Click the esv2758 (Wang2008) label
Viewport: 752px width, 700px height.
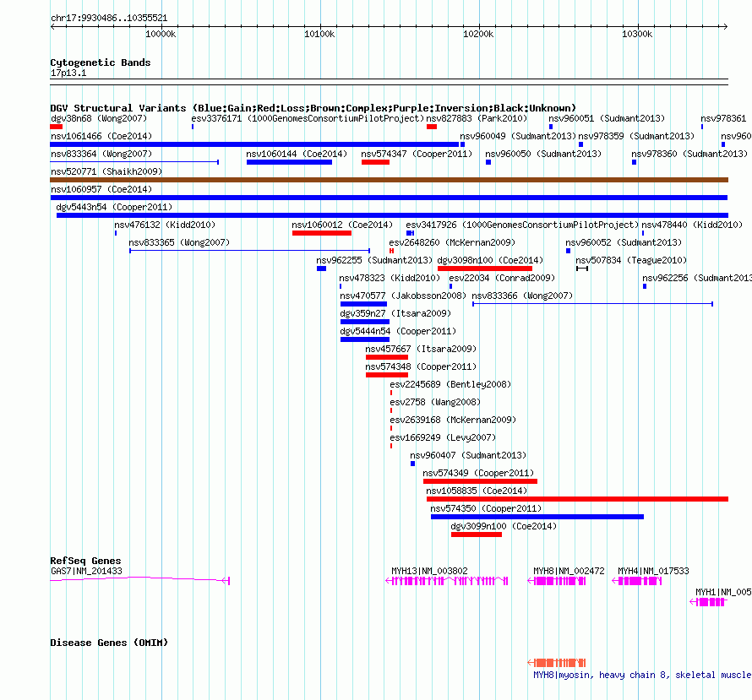(x=435, y=402)
